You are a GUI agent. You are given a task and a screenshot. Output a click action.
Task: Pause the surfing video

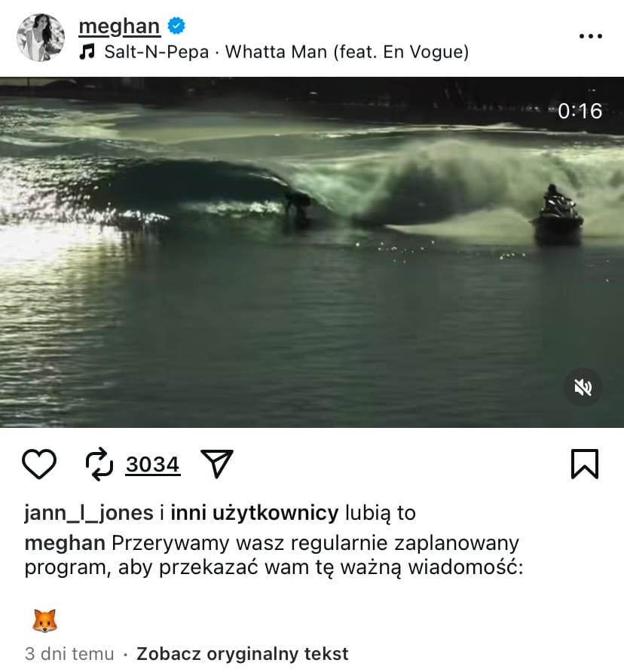click(x=312, y=252)
